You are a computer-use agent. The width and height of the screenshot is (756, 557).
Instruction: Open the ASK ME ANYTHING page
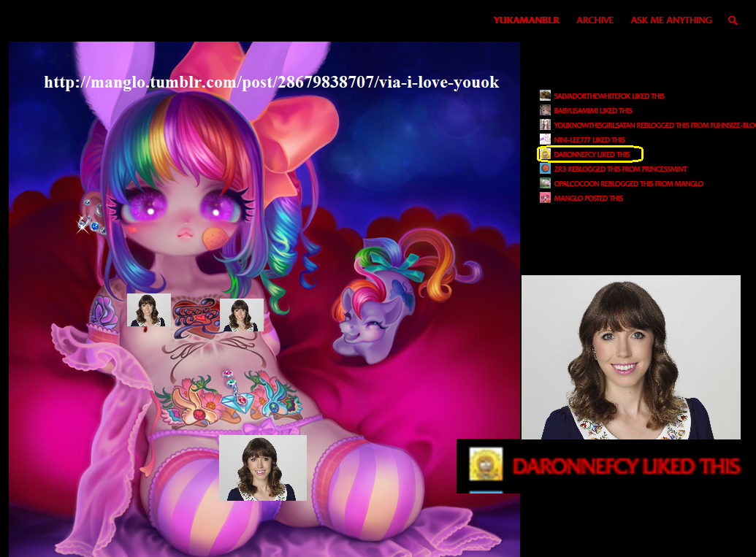click(x=671, y=20)
